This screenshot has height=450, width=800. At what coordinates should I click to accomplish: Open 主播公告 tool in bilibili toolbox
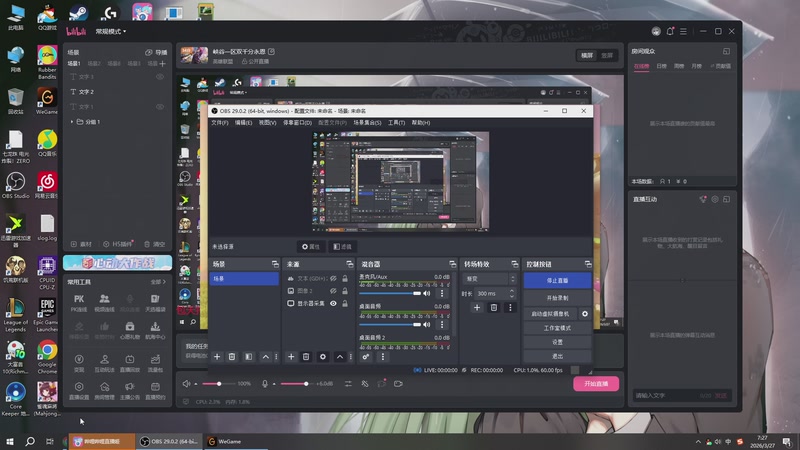click(130, 390)
